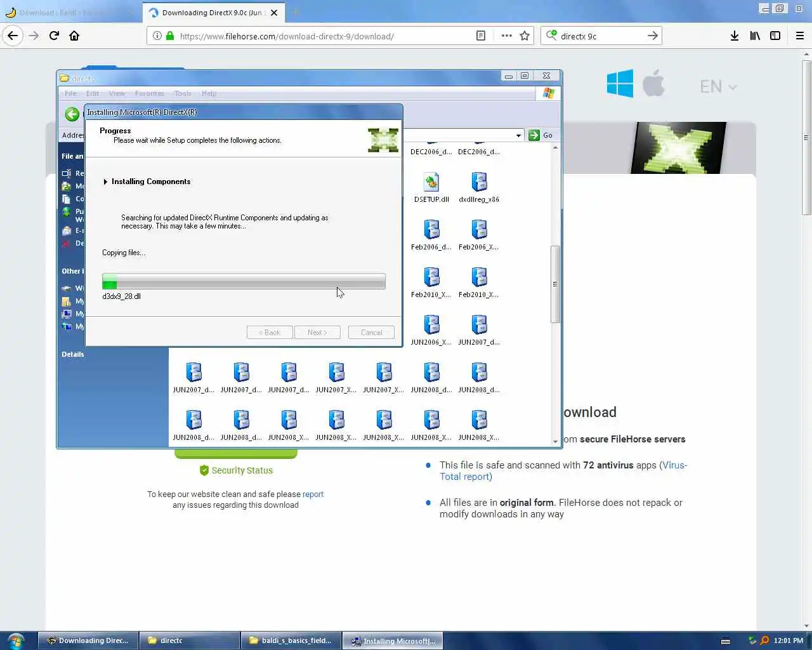812x650 pixels.
Task: Switch to Installing Microsoft taskbar button
Action: coord(393,640)
